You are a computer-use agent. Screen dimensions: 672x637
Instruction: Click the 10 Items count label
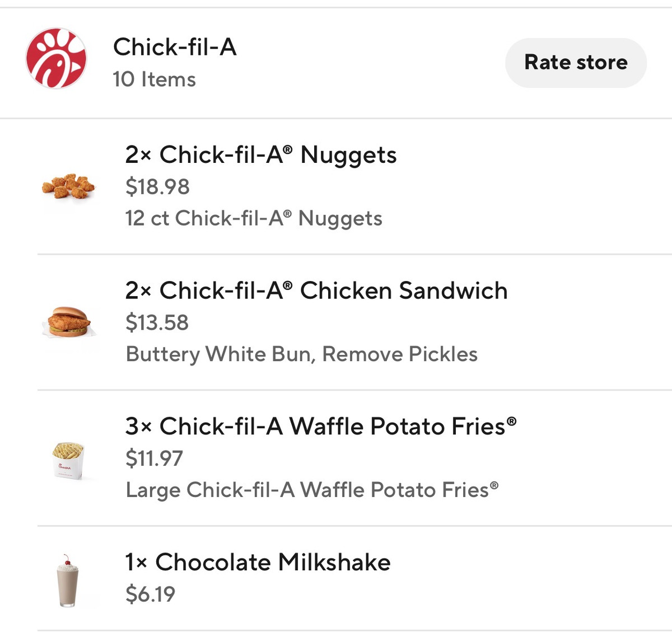(x=154, y=79)
